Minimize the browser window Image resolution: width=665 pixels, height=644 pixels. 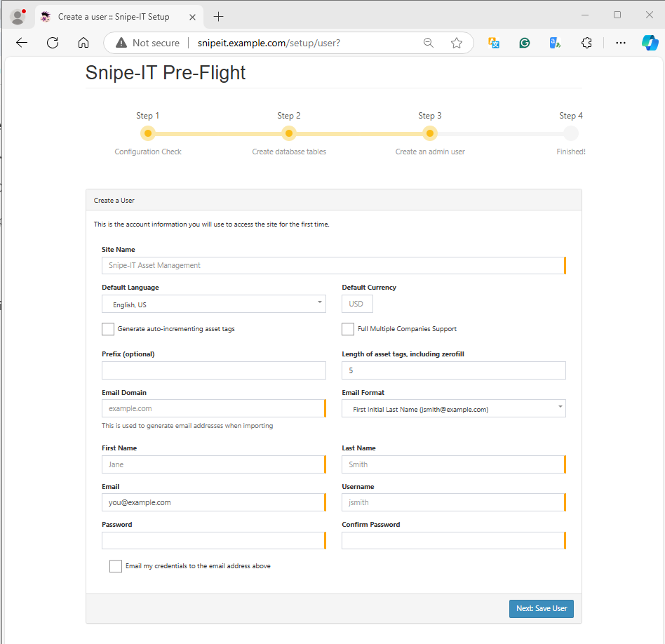tap(585, 15)
